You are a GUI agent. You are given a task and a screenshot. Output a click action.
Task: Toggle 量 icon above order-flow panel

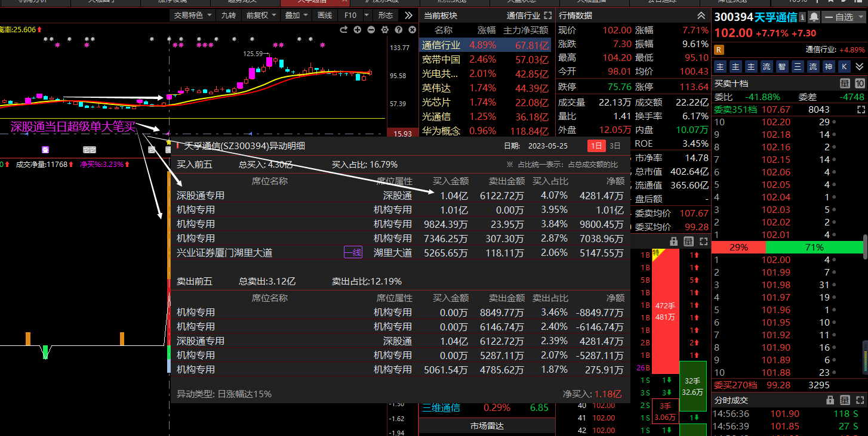tap(688, 242)
